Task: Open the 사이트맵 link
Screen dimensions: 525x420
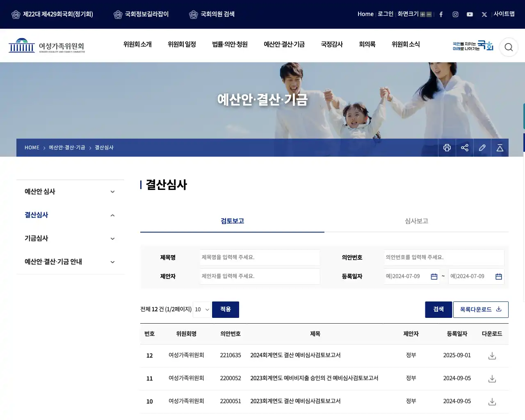Action: point(504,14)
